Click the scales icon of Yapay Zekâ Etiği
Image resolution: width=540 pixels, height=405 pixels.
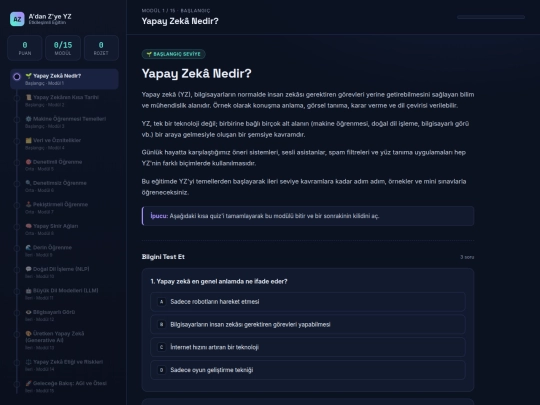[29, 362]
